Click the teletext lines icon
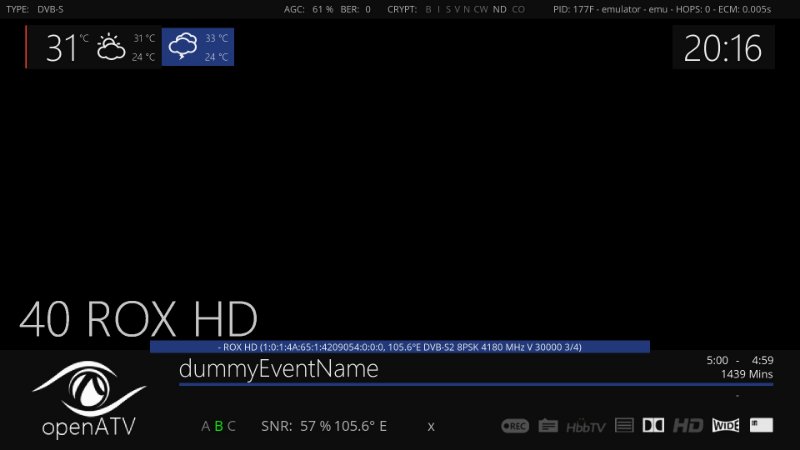This screenshot has width=800, height=450. [624, 425]
